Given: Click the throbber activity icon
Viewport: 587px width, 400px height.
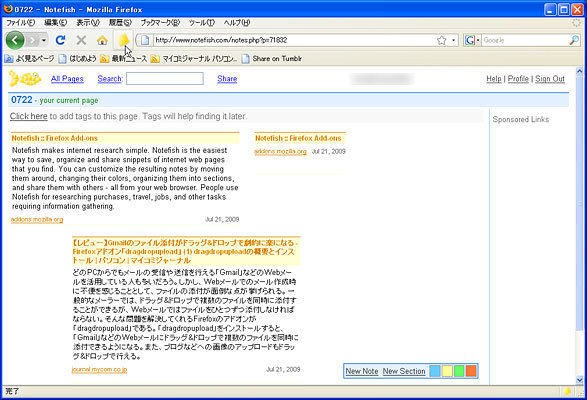Looking at the screenshot, I should coord(577,22).
